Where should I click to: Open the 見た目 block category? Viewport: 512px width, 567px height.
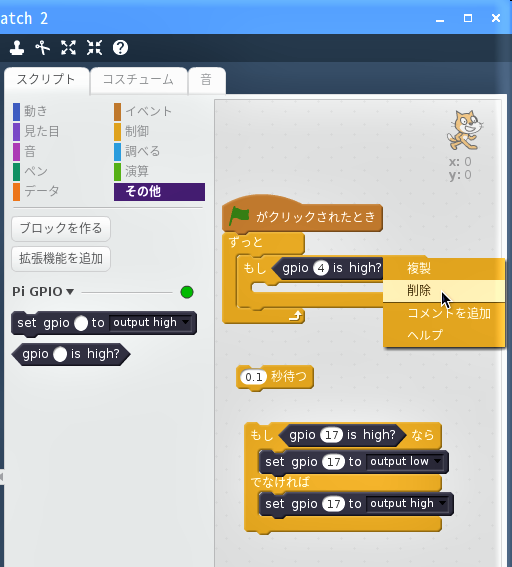pos(36,131)
